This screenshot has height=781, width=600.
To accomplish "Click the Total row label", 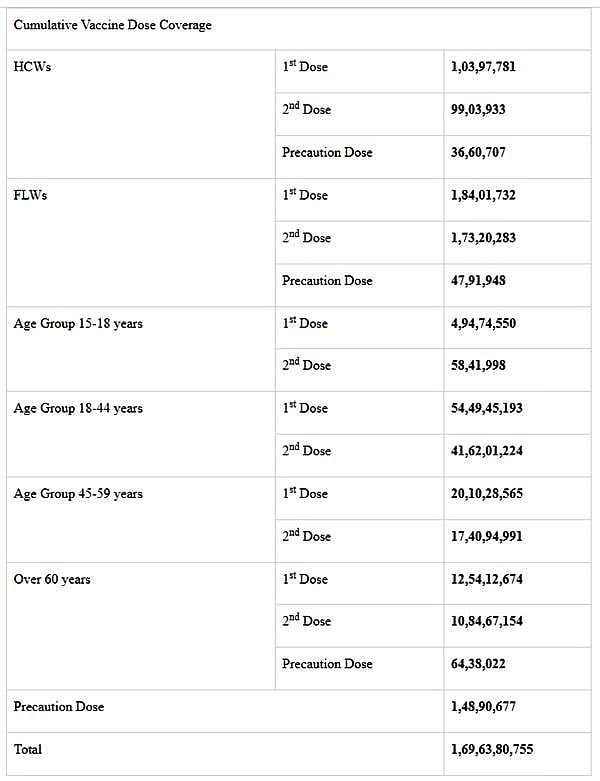I will (x=28, y=748).
